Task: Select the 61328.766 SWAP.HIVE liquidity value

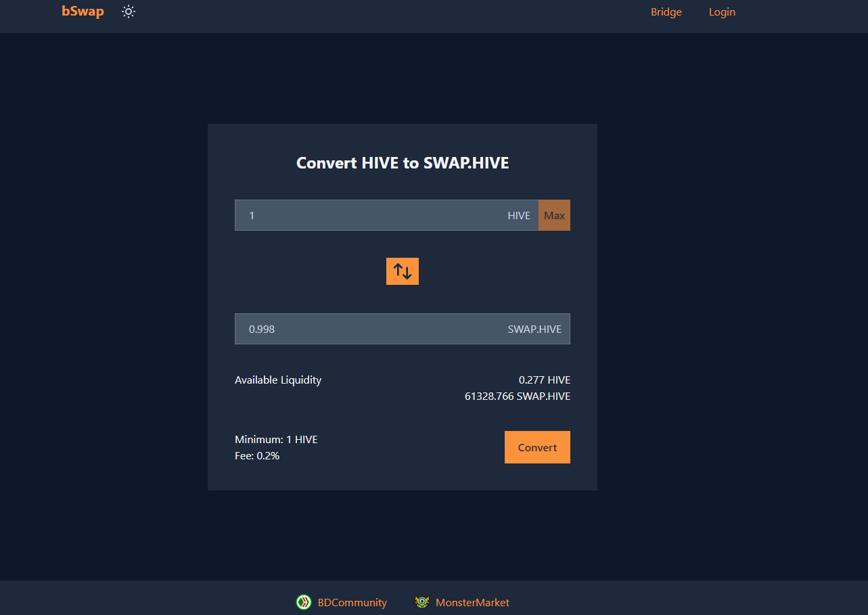Action: coord(517,396)
